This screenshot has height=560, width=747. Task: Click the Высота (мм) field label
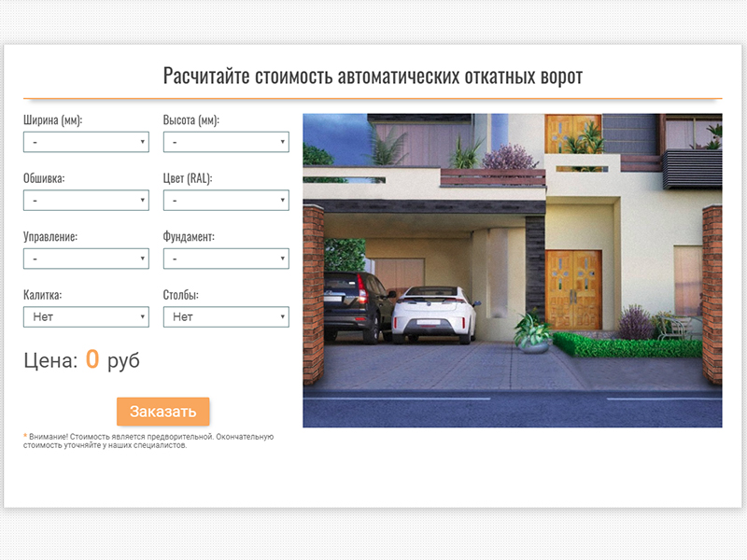coord(191,120)
